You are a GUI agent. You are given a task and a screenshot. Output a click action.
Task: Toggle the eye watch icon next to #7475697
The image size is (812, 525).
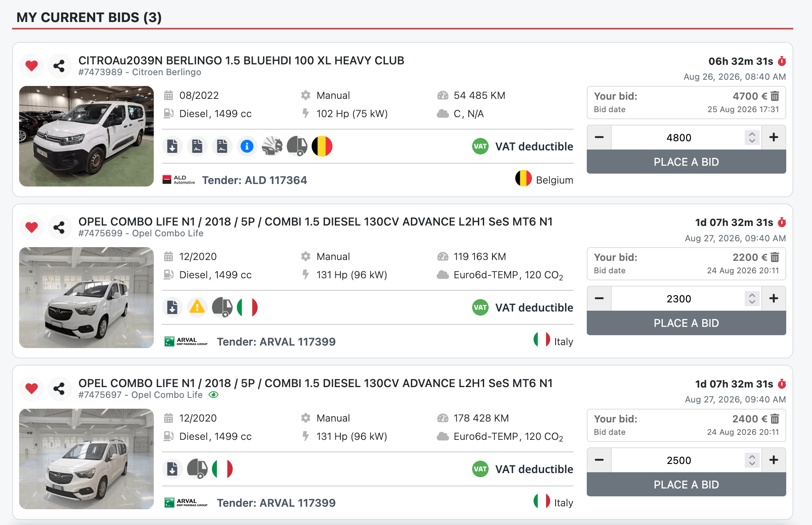point(213,395)
